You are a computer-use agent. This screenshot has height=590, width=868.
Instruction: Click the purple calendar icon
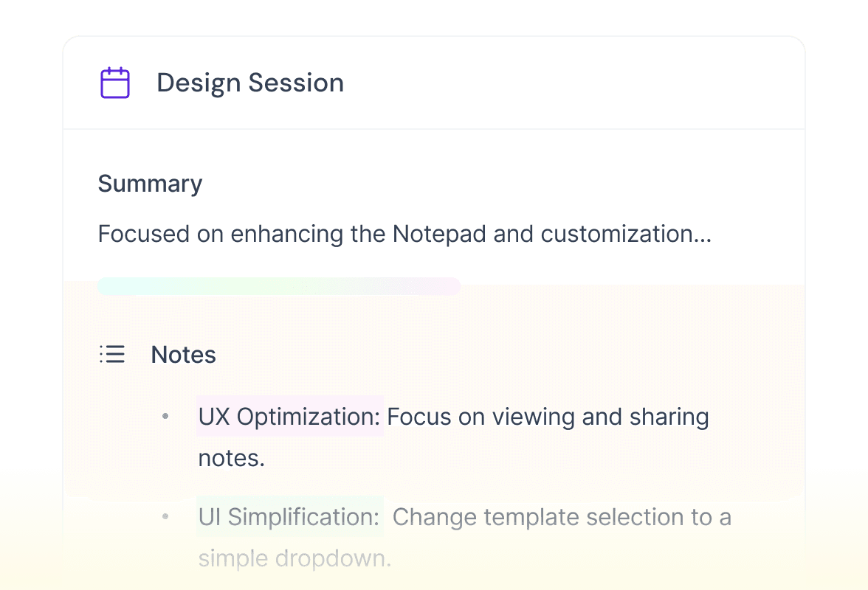115,83
